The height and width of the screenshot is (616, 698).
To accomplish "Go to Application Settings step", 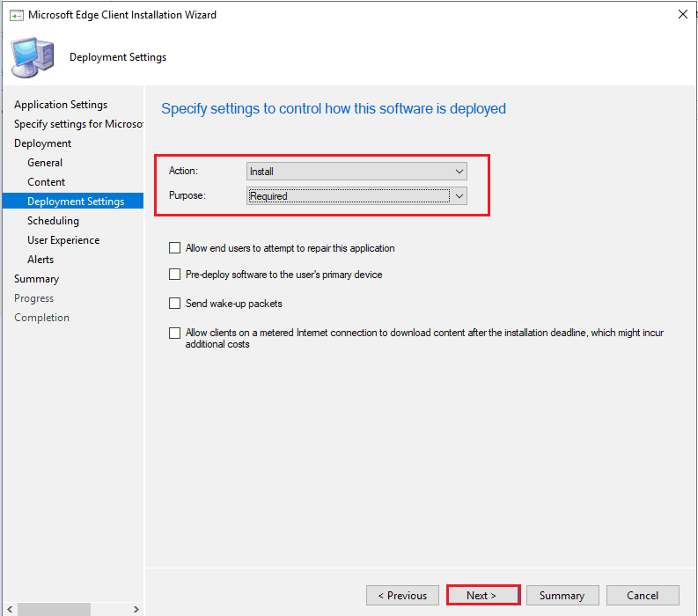I will [x=61, y=105].
